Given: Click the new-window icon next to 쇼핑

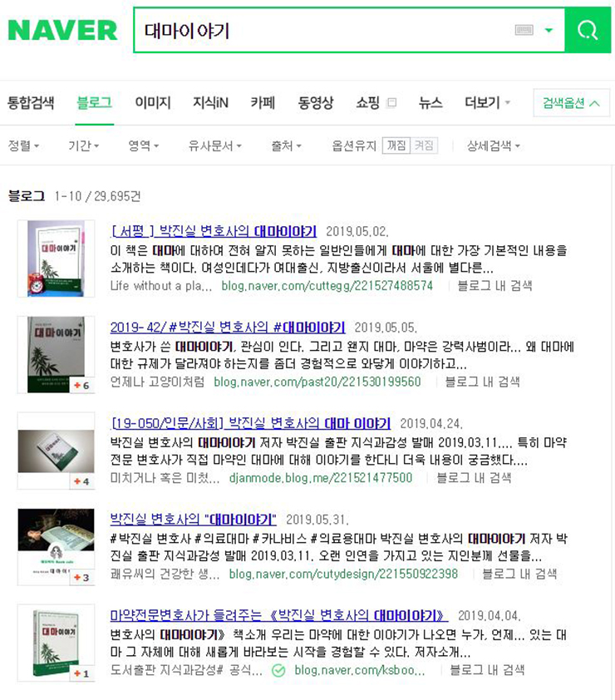Looking at the screenshot, I should [391, 103].
